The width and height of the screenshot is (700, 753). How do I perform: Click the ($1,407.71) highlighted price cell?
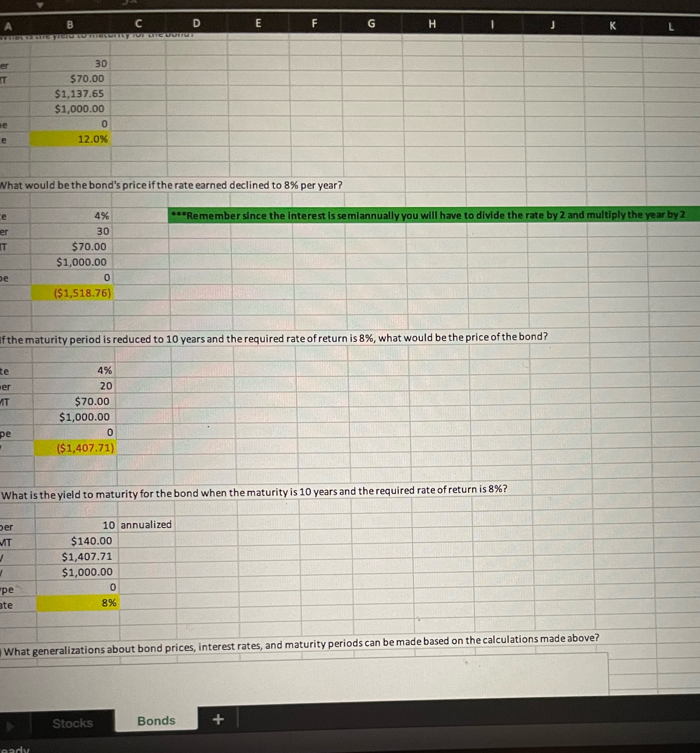click(x=75, y=448)
